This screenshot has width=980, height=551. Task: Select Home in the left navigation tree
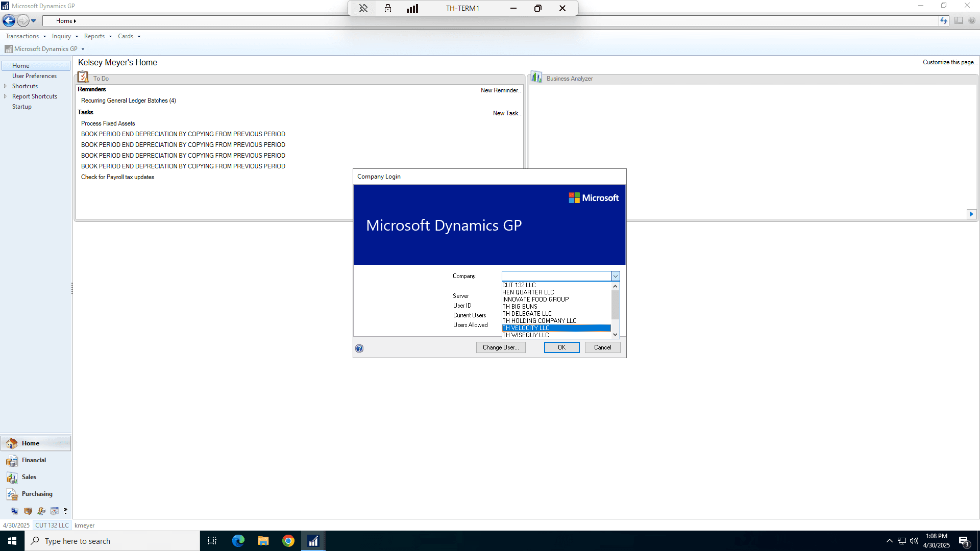click(x=36, y=66)
